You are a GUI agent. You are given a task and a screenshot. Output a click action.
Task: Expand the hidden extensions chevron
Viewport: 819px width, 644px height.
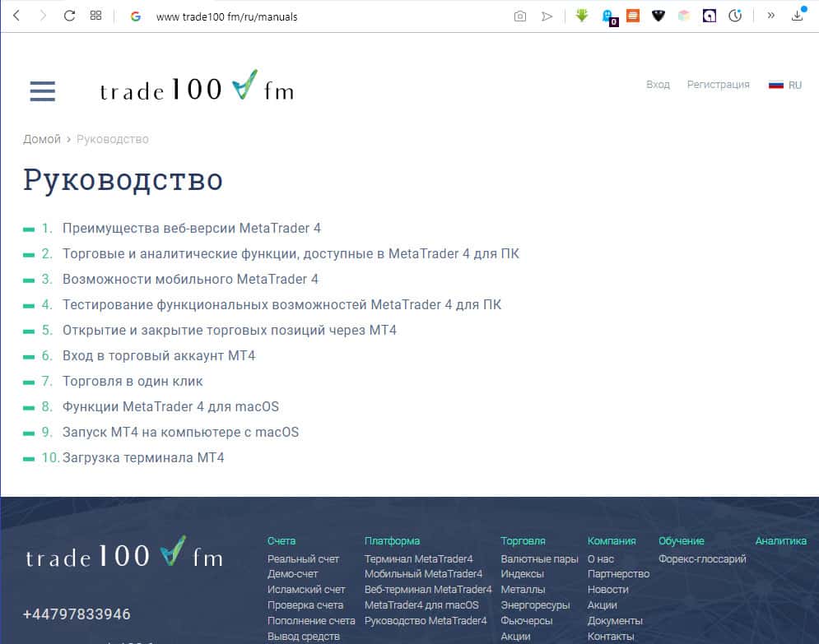coord(770,16)
